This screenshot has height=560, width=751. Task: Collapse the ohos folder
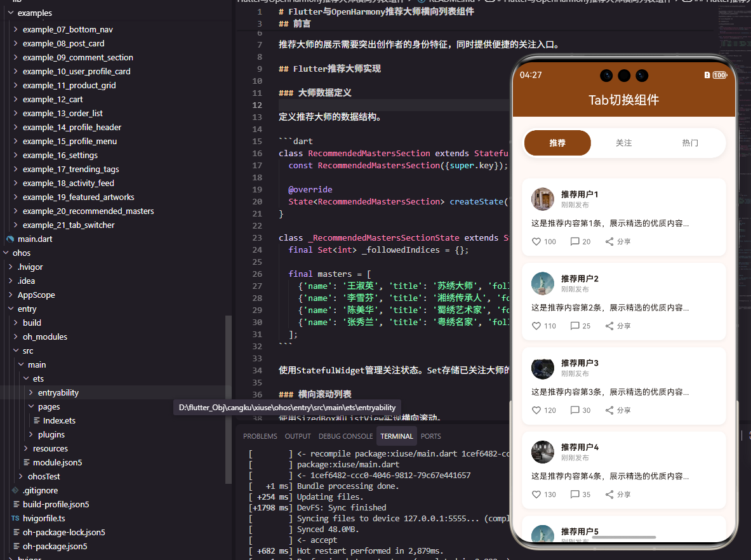(6, 253)
